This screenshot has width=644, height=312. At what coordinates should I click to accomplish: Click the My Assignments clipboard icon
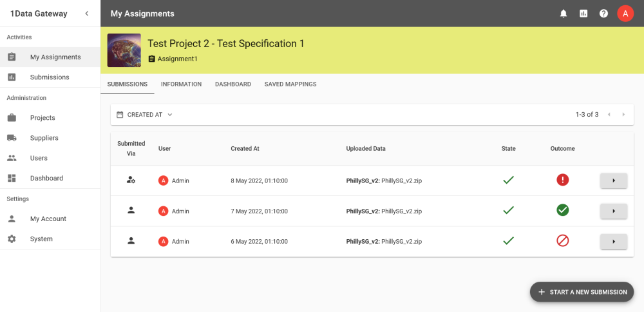(12, 57)
